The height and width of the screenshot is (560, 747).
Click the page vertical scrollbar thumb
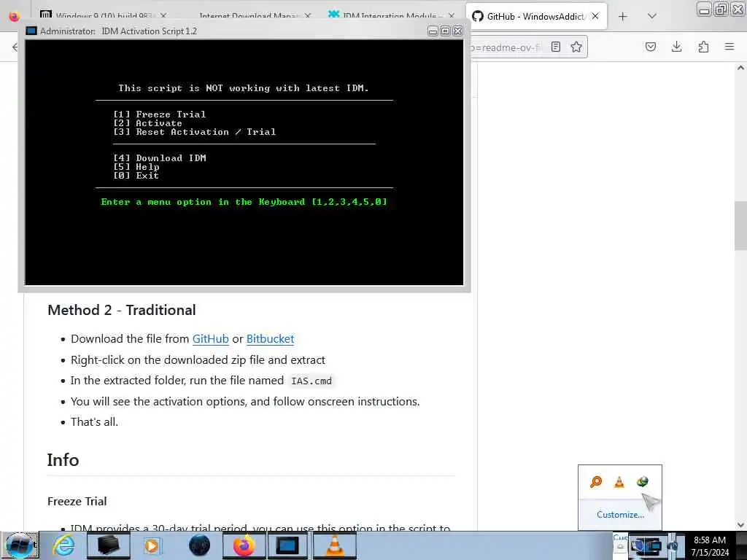pos(740,226)
